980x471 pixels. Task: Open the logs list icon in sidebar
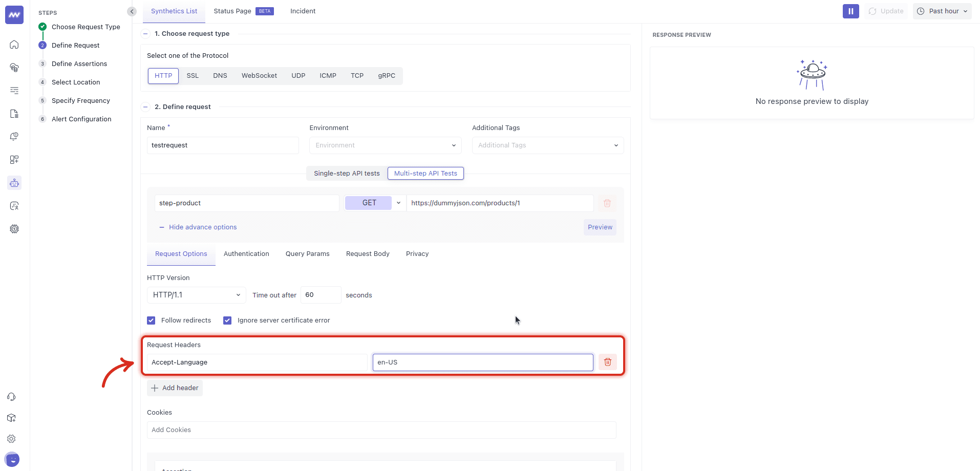pos(14,91)
